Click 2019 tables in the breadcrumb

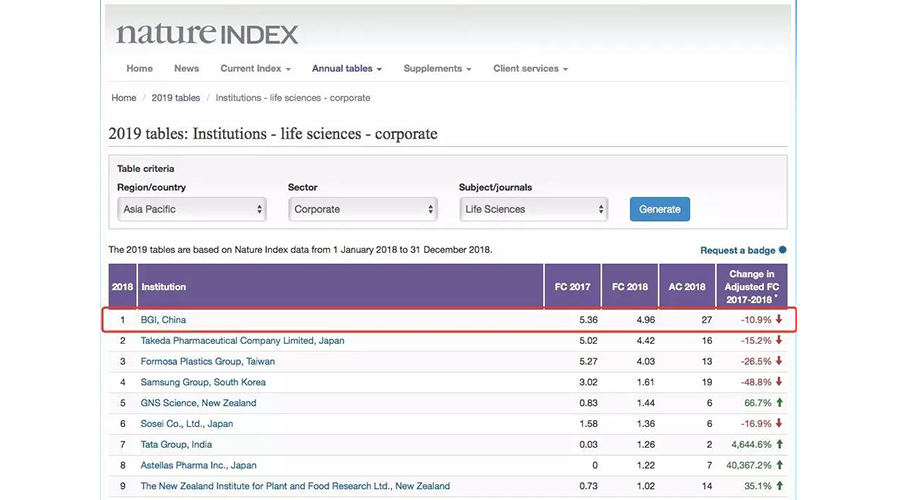(176, 98)
